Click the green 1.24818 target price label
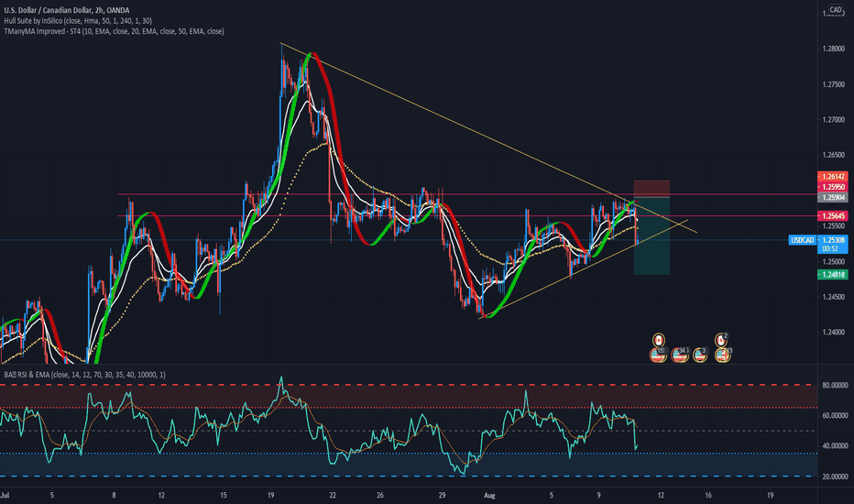 point(833,275)
